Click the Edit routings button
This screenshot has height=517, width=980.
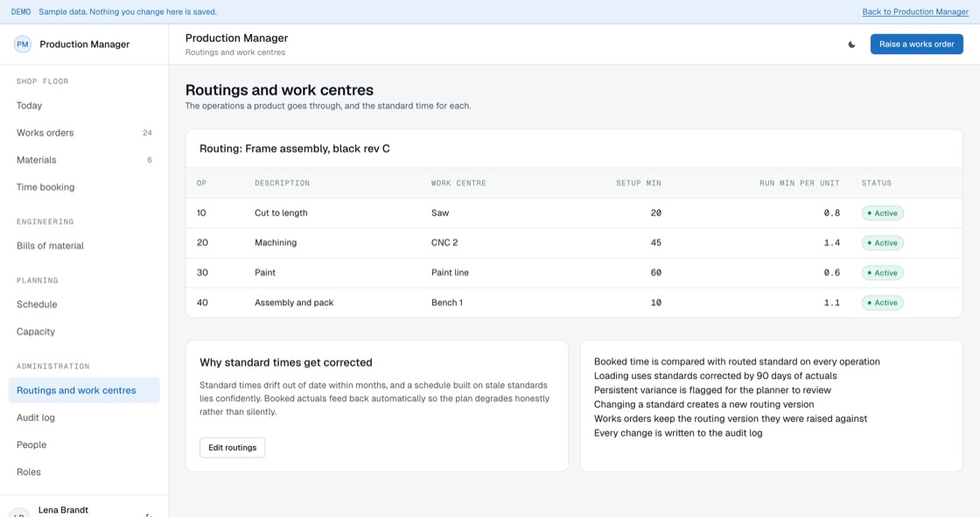click(233, 448)
